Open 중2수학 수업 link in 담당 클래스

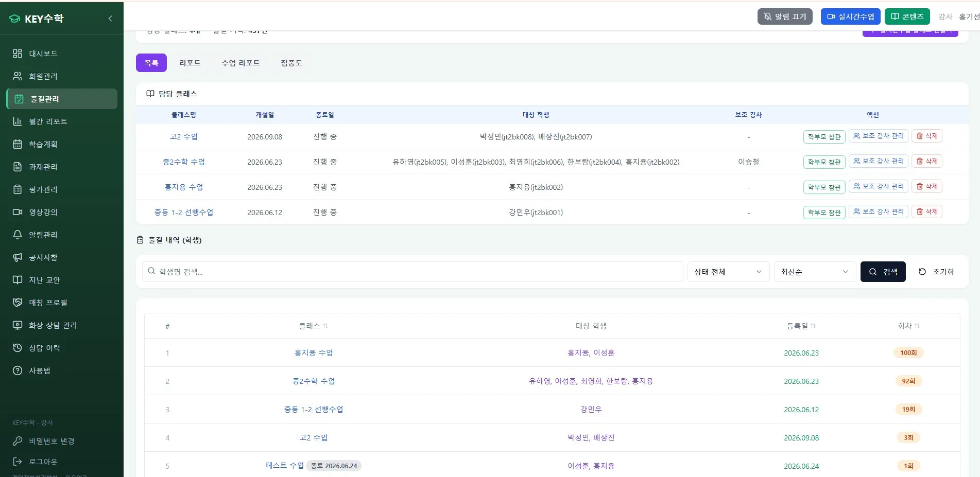pos(184,162)
